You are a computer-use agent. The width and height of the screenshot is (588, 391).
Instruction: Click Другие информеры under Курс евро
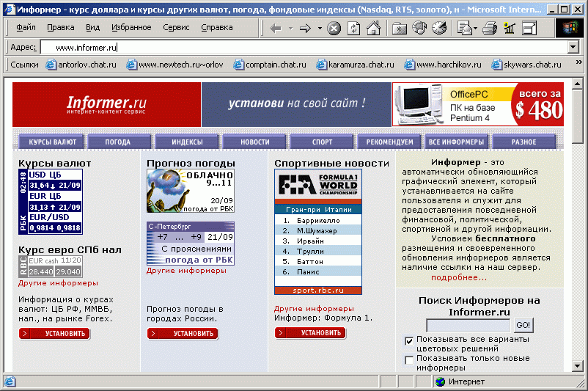(x=58, y=283)
